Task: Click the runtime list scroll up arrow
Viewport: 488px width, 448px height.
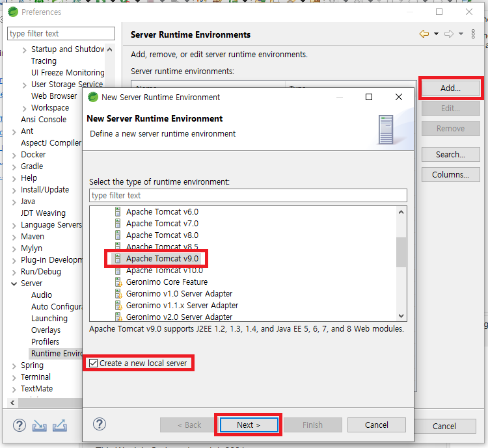Action: pos(401,212)
